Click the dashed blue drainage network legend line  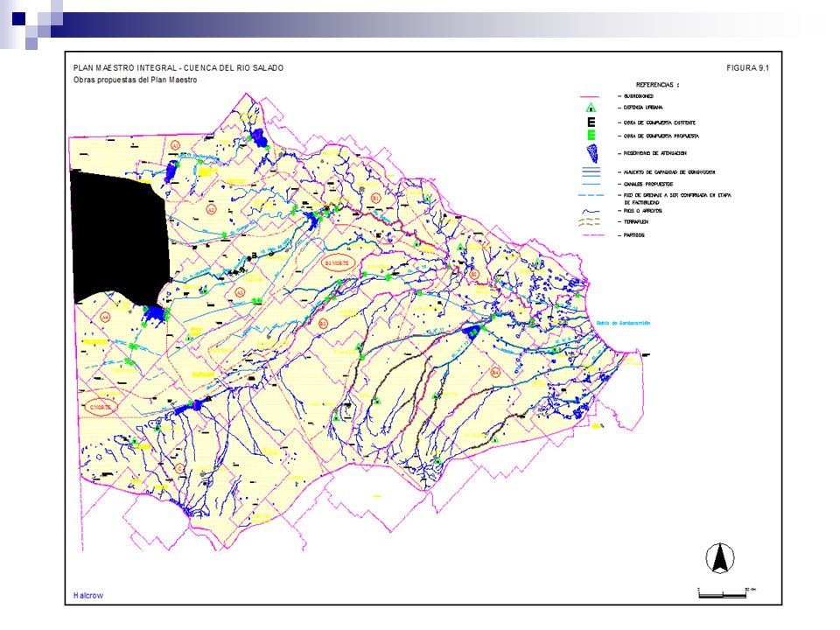point(591,195)
